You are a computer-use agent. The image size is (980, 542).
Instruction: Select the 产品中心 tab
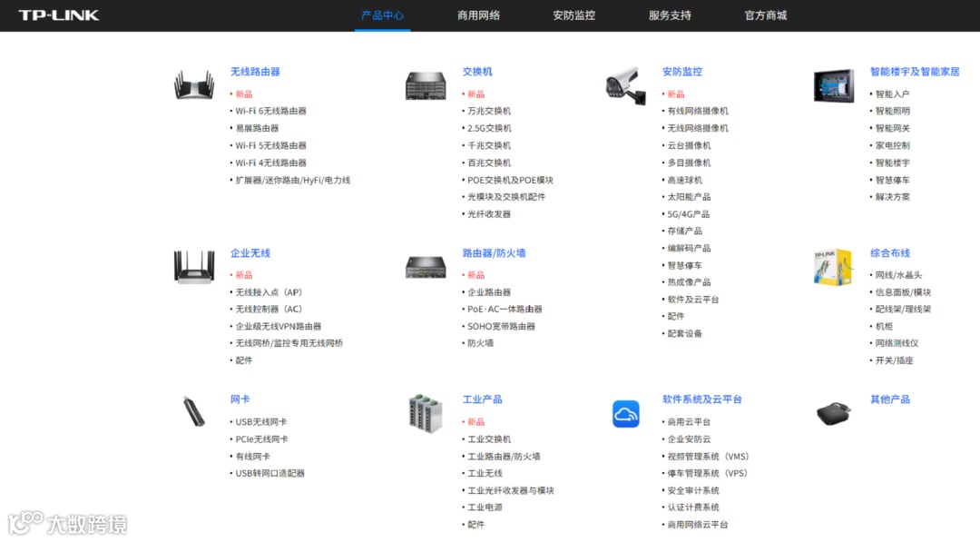click(383, 15)
